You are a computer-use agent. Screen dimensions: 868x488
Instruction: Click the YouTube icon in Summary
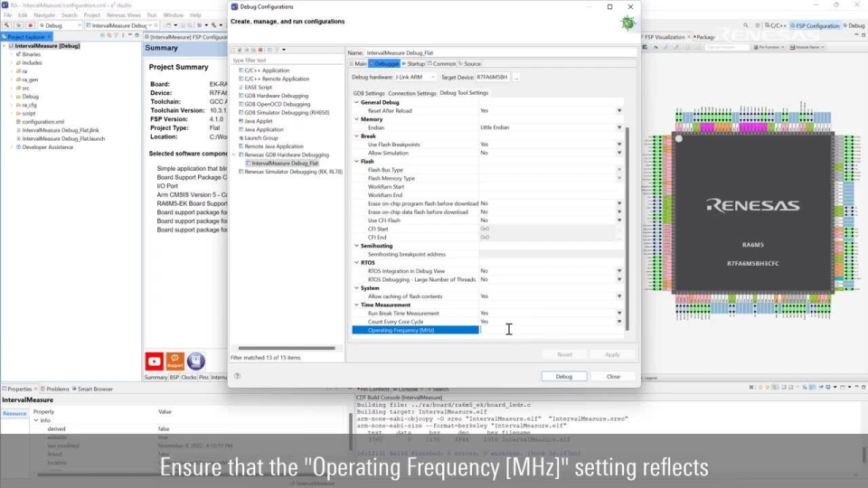point(155,361)
